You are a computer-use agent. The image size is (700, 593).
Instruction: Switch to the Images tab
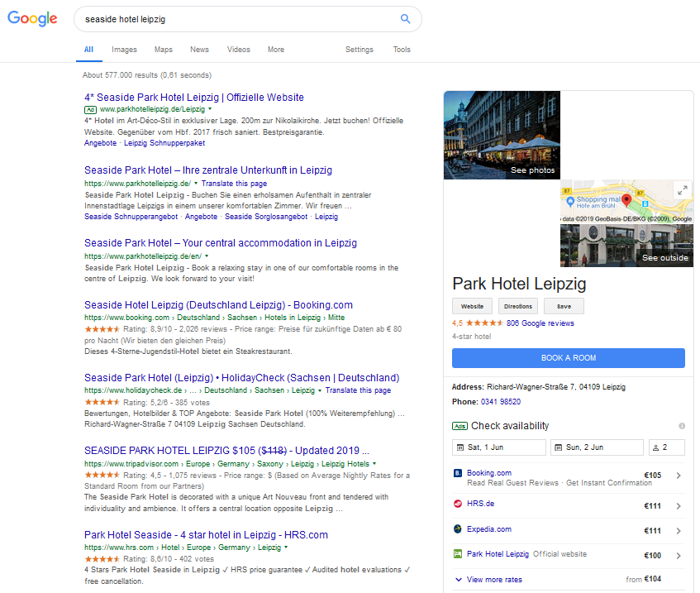pos(124,50)
